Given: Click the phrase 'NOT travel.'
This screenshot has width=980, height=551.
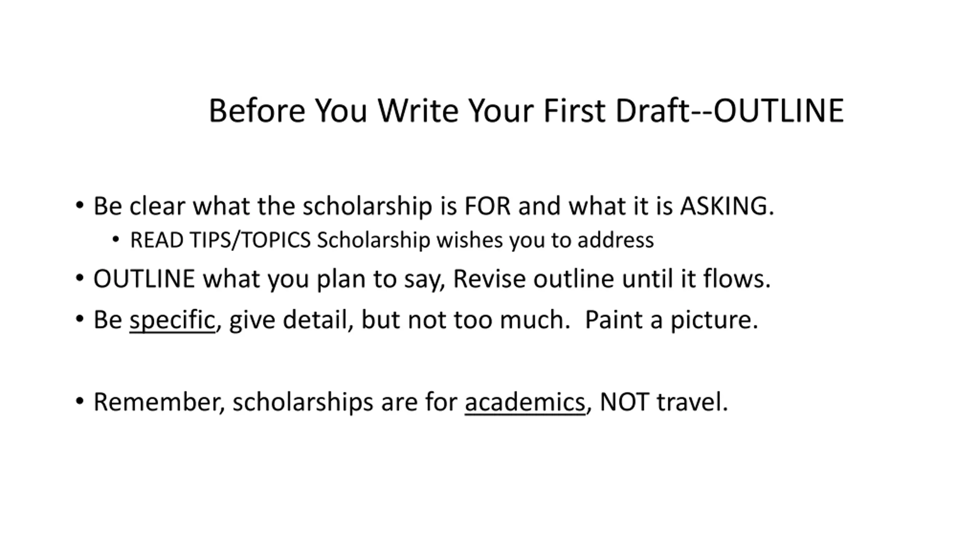Looking at the screenshot, I should pyautogui.click(x=664, y=402).
